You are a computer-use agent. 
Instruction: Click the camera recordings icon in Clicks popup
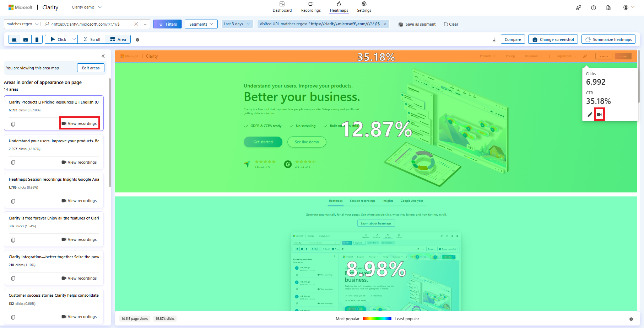[x=599, y=115]
